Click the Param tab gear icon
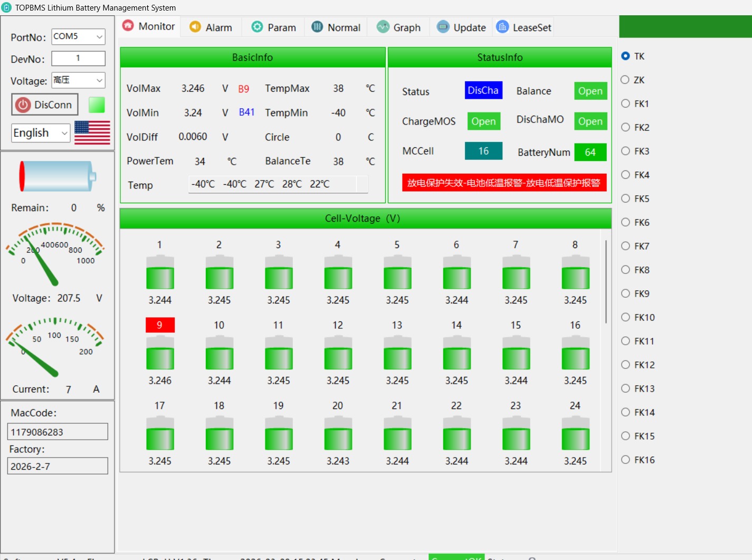This screenshot has height=560, width=752. pos(257,27)
